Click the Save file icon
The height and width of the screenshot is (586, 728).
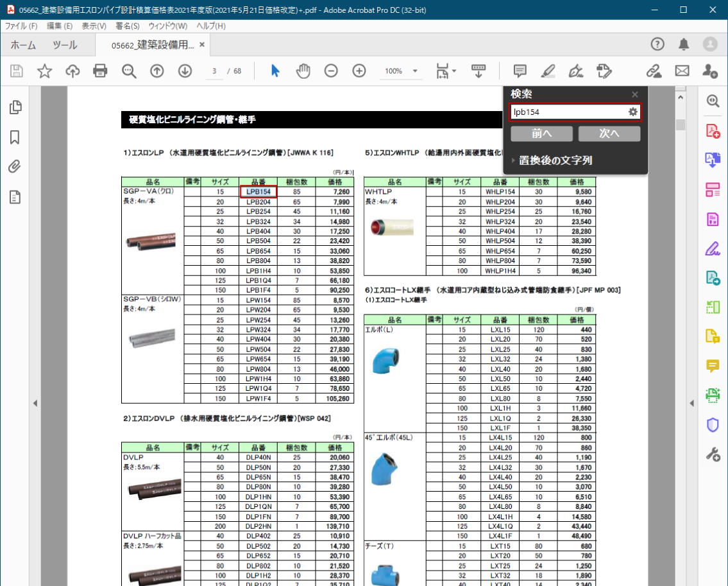(x=17, y=71)
